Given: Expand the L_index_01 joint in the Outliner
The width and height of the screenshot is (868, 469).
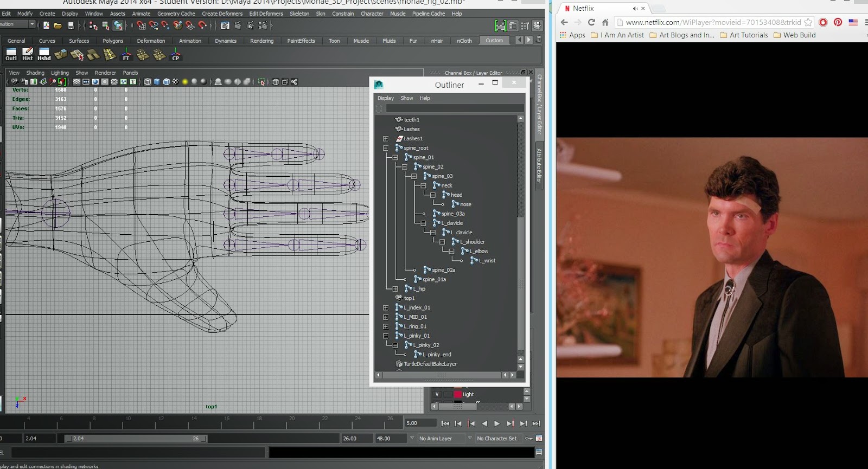Looking at the screenshot, I should pyautogui.click(x=386, y=307).
